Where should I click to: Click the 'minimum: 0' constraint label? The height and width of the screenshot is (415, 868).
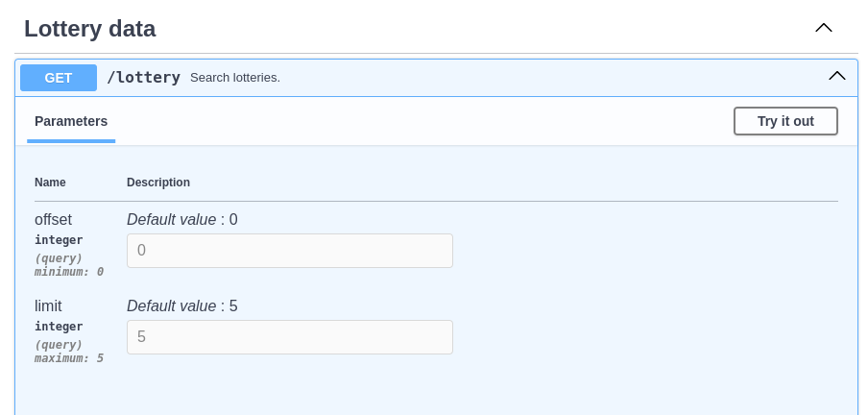[x=69, y=272]
